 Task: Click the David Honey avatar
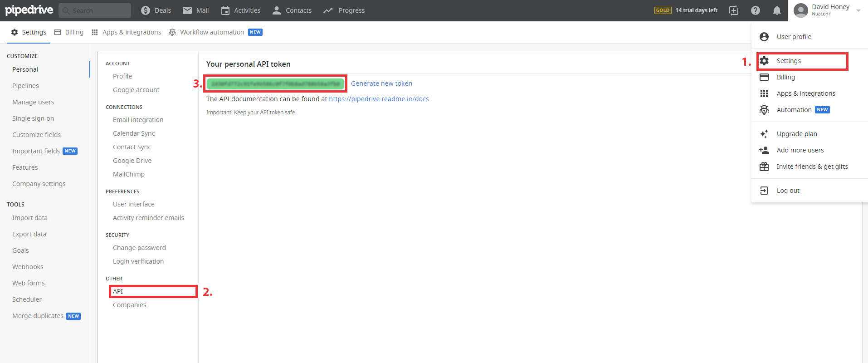click(x=801, y=10)
